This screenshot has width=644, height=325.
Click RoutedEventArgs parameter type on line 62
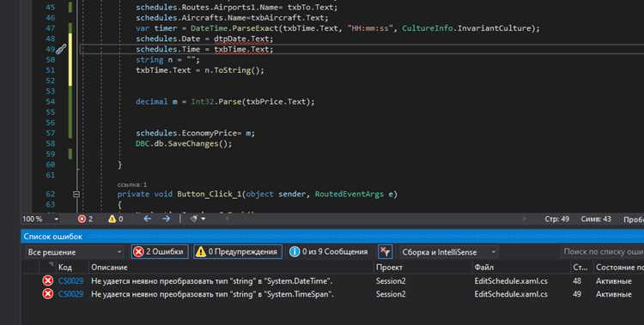(349, 194)
